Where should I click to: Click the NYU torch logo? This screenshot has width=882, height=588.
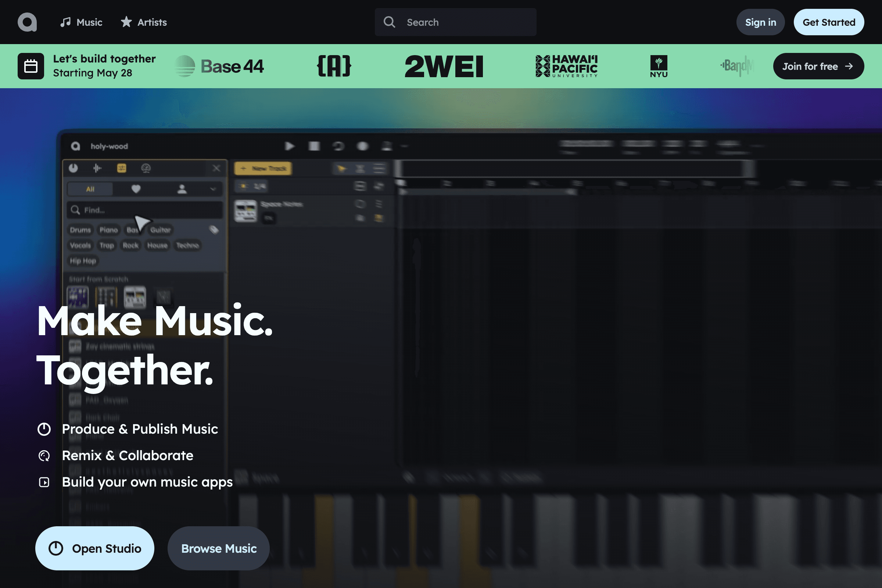[x=659, y=66]
